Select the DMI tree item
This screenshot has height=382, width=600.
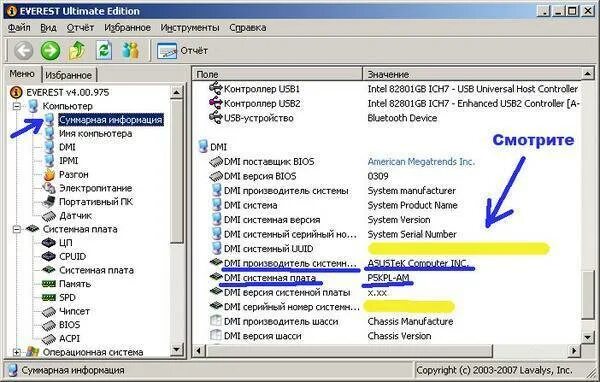coord(67,147)
